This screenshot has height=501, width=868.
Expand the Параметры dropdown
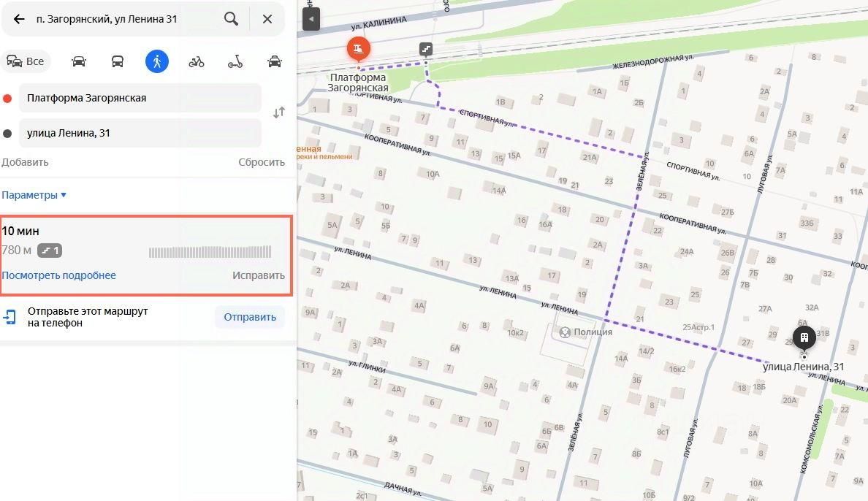34,195
